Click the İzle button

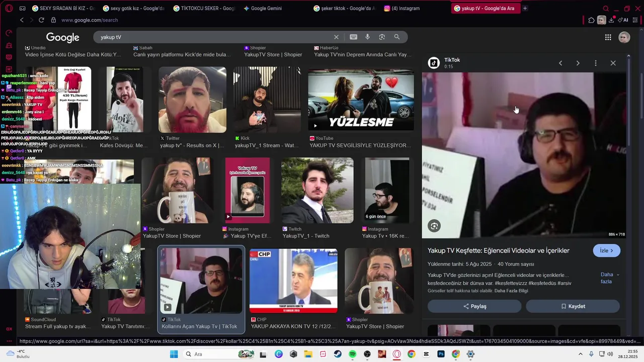[x=606, y=250]
